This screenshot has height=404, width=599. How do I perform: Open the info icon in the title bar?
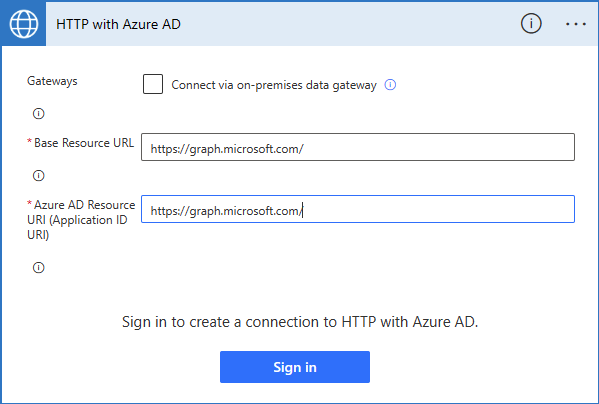point(531,24)
